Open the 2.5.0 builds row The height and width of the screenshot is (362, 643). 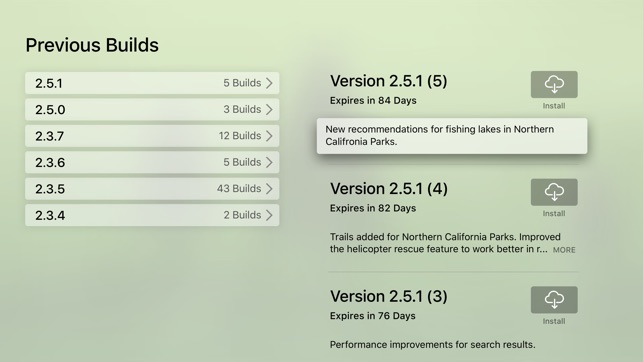(x=152, y=109)
